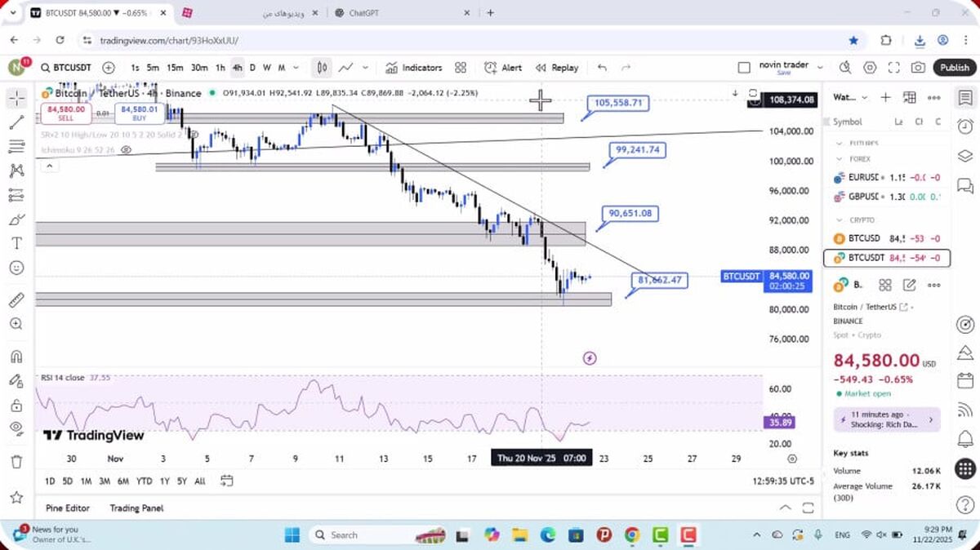Select the brush drawing tool
The width and height of the screenshot is (980, 550).
tap(16, 219)
